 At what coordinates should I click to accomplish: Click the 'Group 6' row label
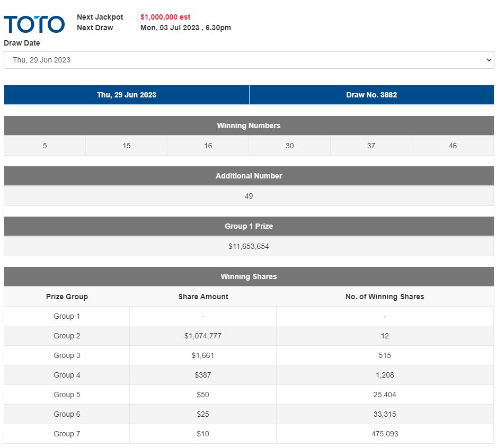[67, 414]
